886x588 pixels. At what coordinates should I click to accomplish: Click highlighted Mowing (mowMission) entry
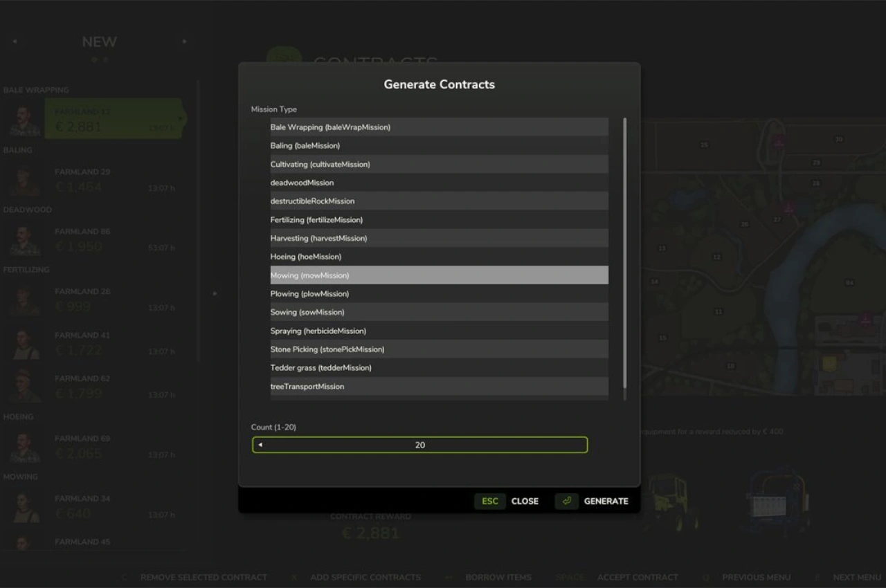[439, 275]
